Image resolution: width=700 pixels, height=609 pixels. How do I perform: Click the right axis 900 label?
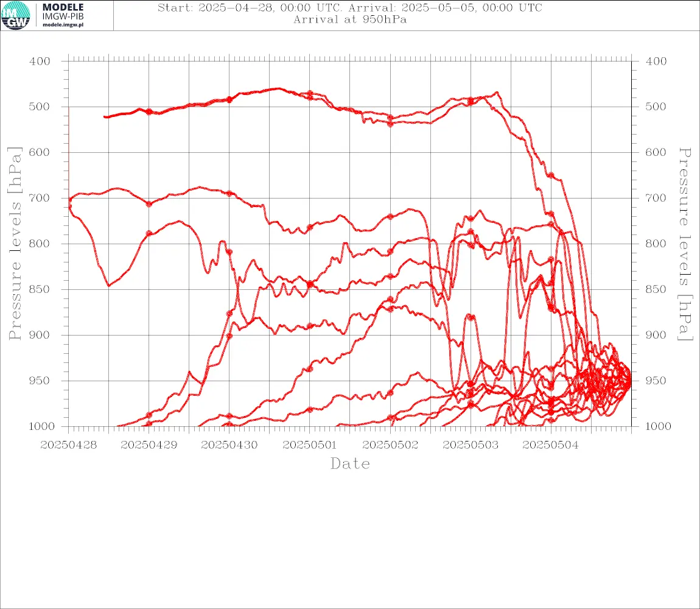point(656,335)
